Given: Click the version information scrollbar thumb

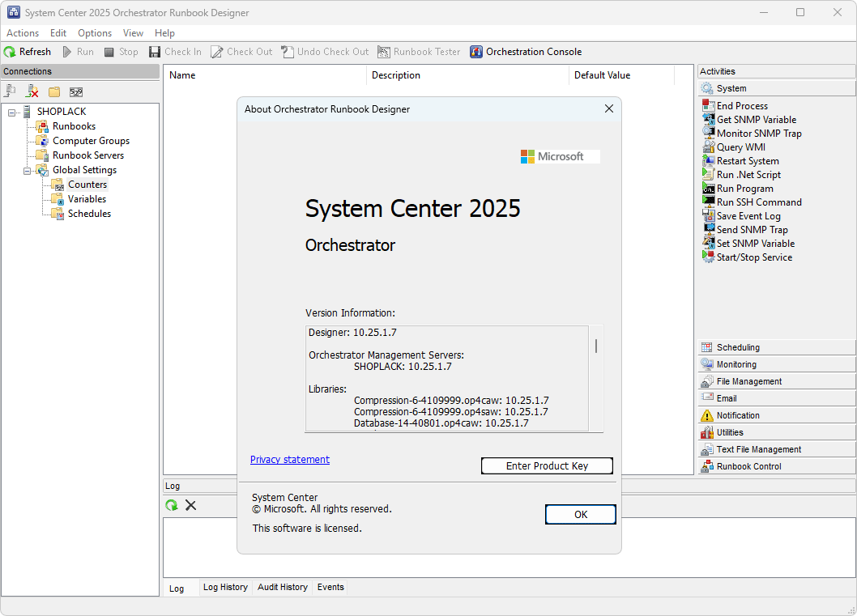Looking at the screenshot, I should coord(595,346).
